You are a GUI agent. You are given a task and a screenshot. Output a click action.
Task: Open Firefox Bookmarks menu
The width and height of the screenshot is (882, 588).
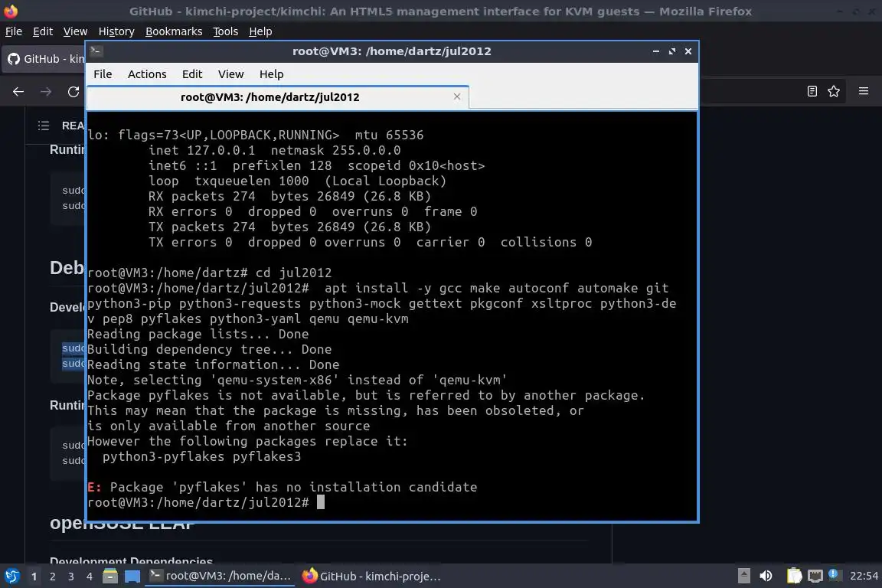pyautogui.click(x=174, y=31)
